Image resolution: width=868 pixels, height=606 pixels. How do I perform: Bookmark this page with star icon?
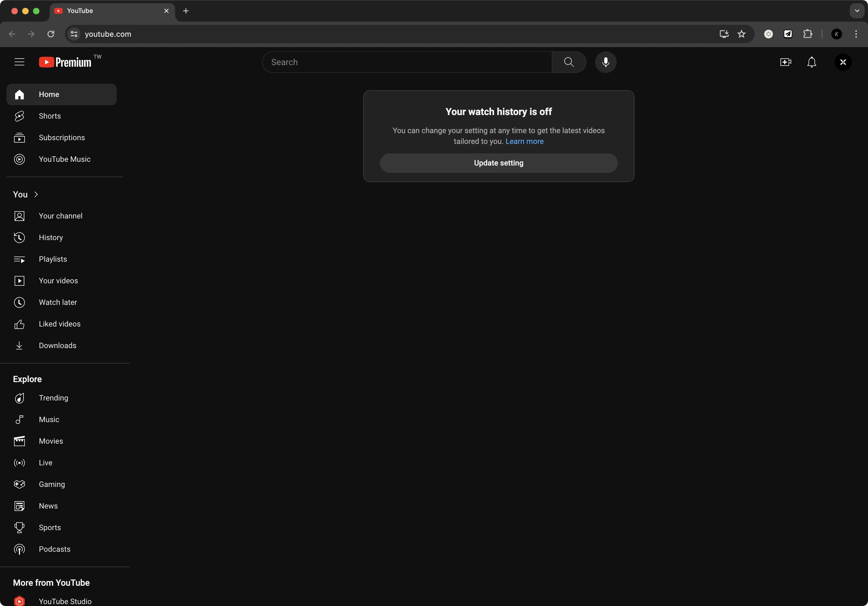click(x=741, y=34)
